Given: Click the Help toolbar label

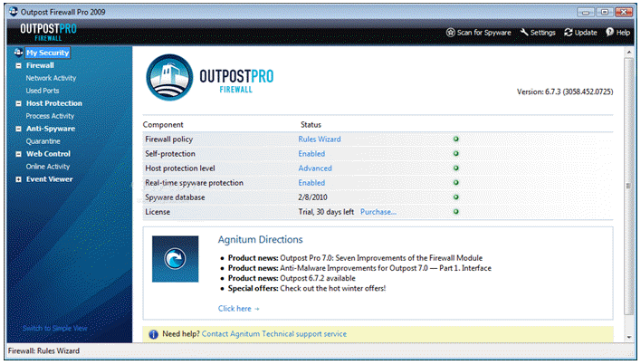Looking at the screenshot, I should coord(623,32).
